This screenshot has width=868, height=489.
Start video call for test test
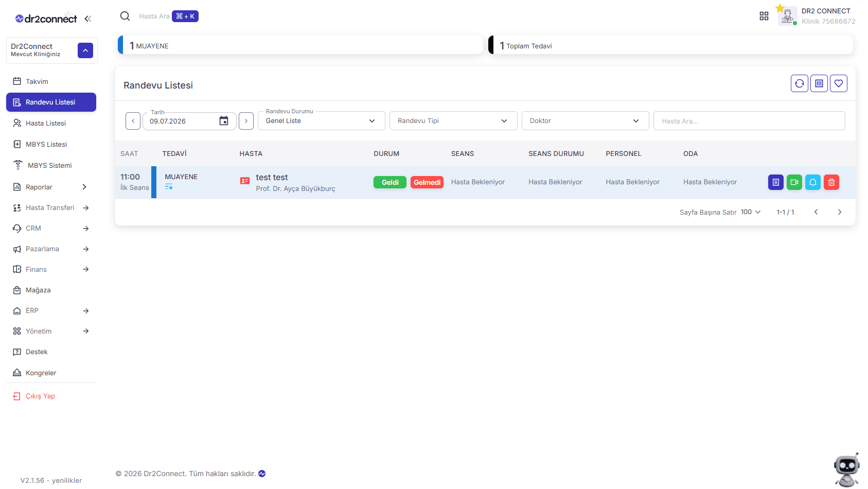[x=794, y=182]
